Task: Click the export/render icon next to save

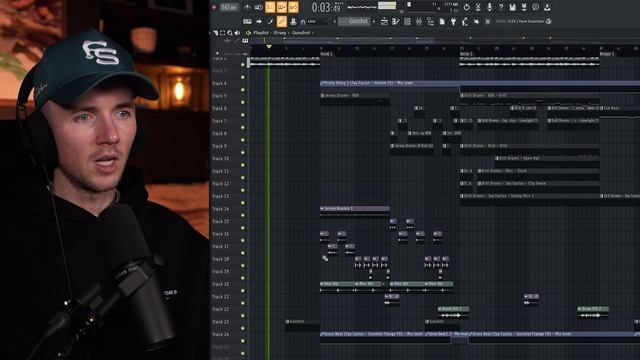Action: (x=524, y=7)
